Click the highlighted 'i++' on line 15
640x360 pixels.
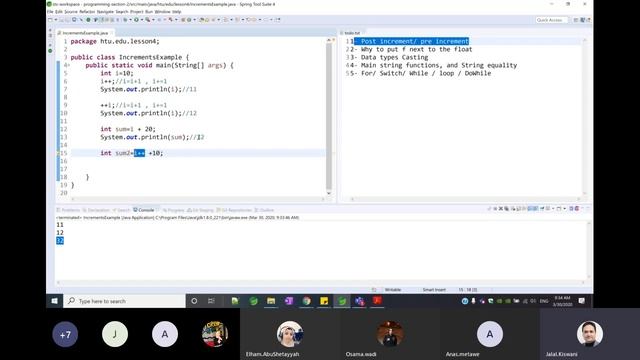point(139,153)
